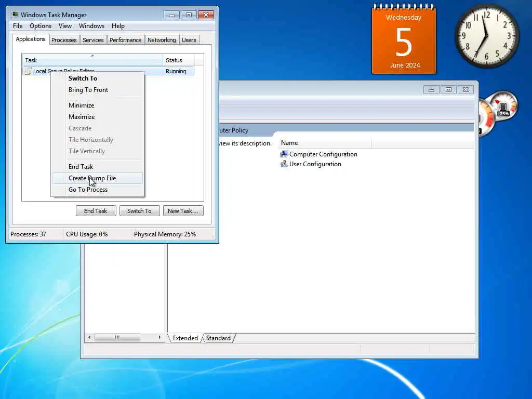Click the Running status cell
Screen dimensions: 532x399
[176, 71]
